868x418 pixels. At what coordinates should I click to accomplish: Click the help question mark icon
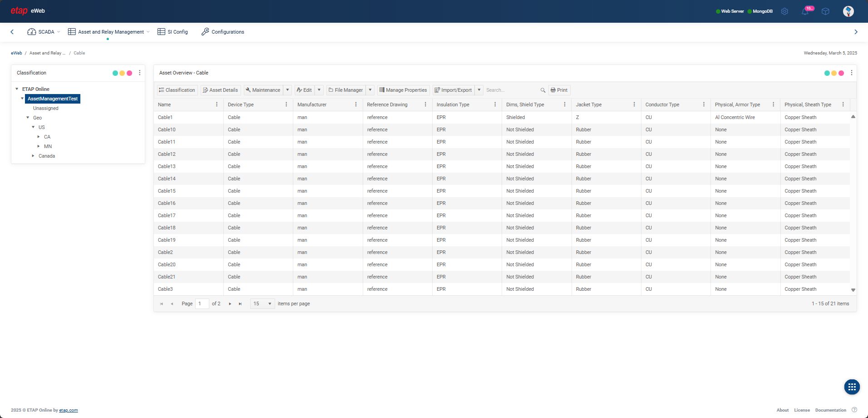click(854, 410)
